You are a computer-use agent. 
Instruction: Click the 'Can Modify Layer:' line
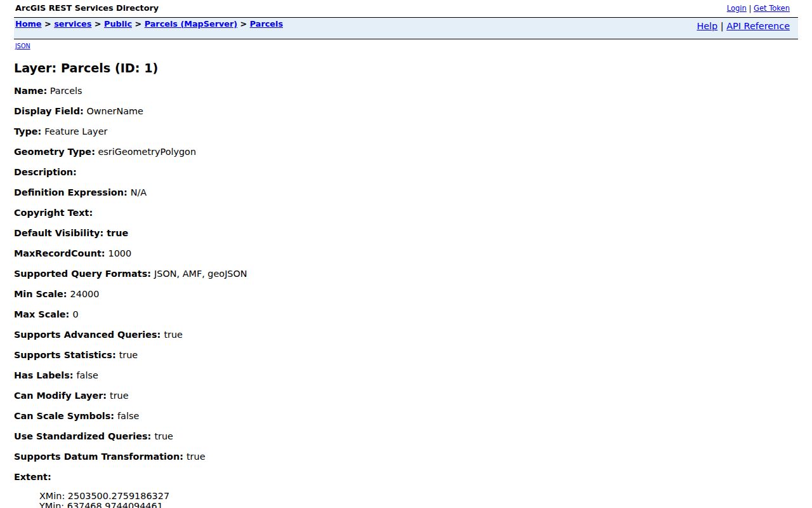pos(71,396)
